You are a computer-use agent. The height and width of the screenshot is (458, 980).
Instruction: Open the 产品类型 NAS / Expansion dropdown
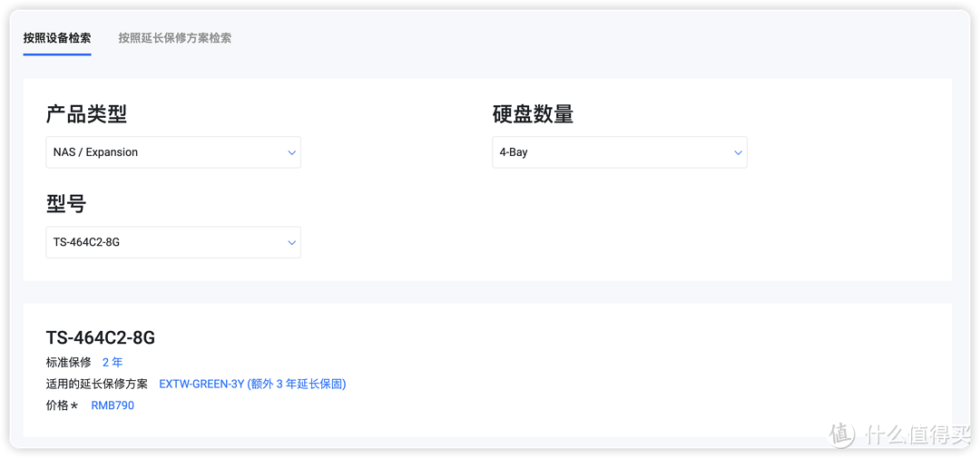tap(173, 152)
